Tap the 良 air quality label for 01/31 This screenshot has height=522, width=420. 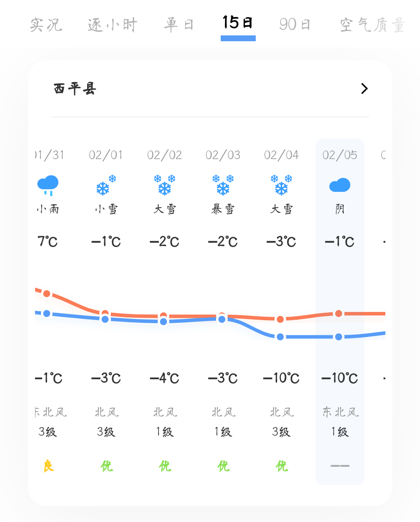[48, 466]
